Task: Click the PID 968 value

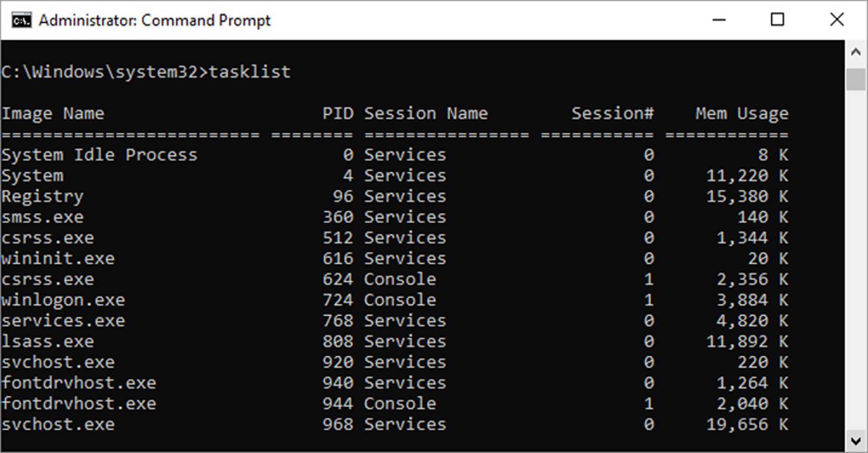Action: point(338,424)
